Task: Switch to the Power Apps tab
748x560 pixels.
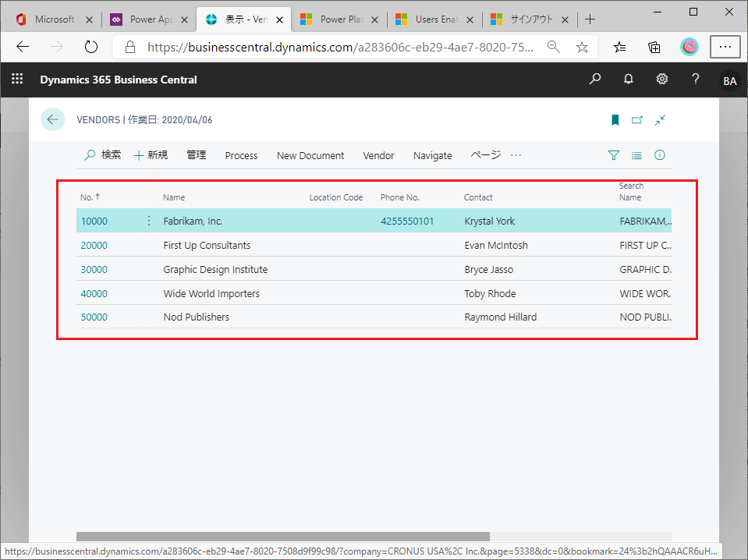Action: coord(148,19)
